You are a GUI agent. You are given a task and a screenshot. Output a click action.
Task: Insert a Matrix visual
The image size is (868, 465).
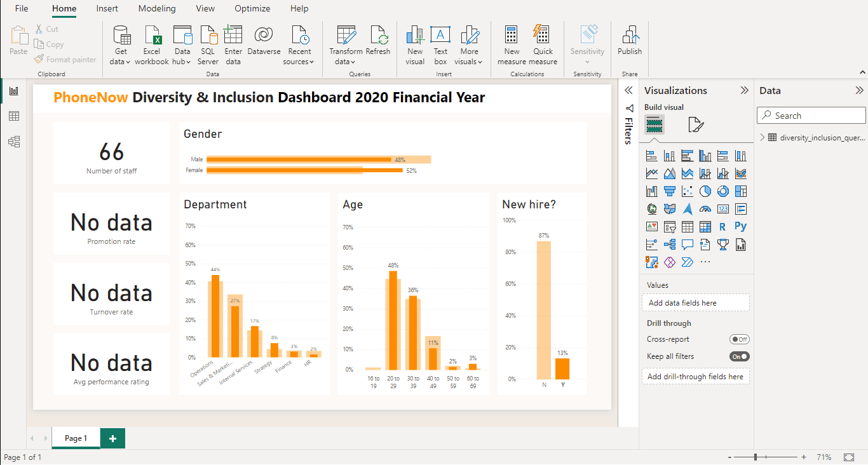point(705,227)
